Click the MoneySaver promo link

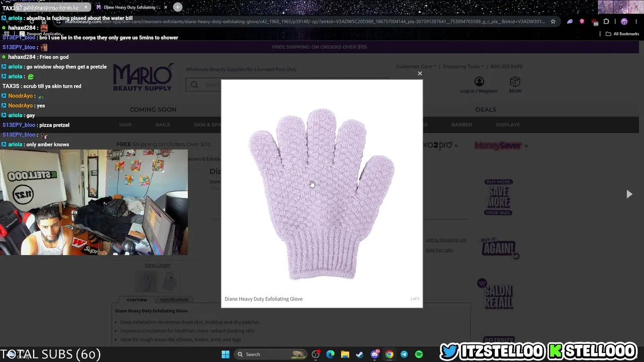point(501,145)
